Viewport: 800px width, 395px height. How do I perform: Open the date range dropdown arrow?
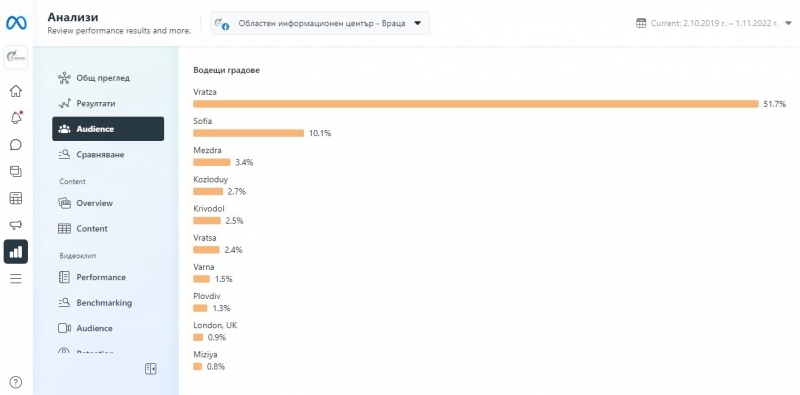(x=788, y=23)
